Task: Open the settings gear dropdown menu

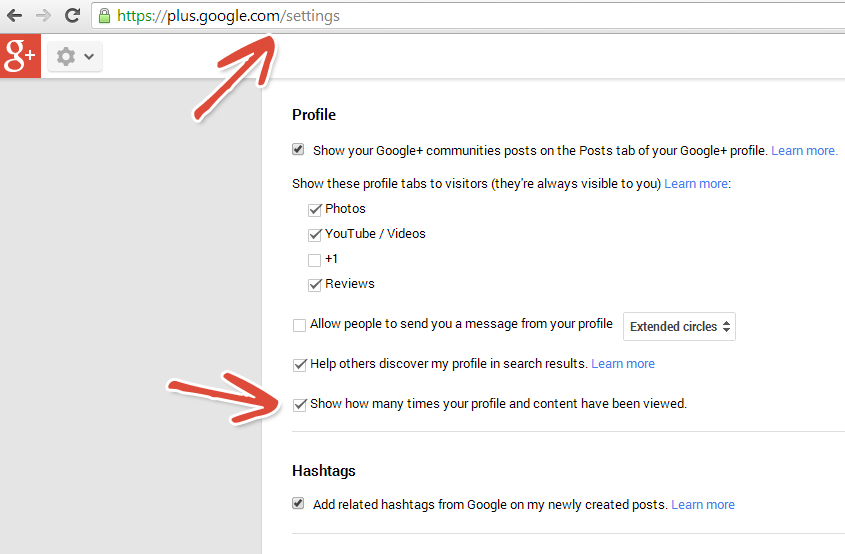Action: tap(75, 57)
